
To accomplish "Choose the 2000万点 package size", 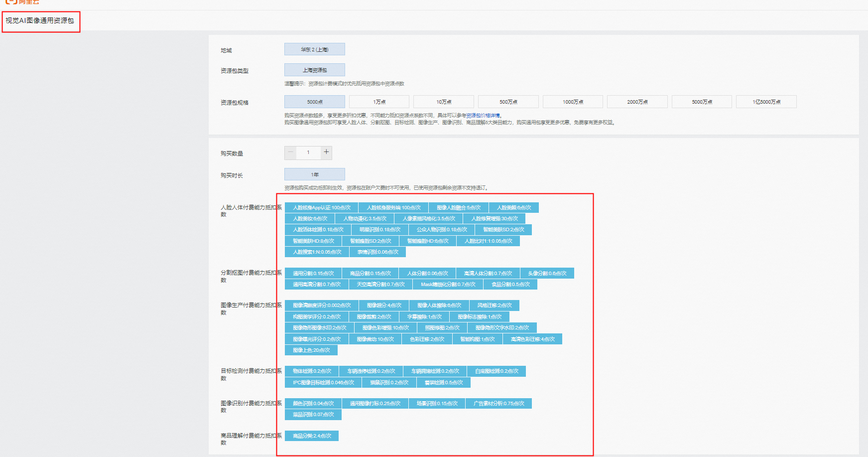I will pos(637,102).
